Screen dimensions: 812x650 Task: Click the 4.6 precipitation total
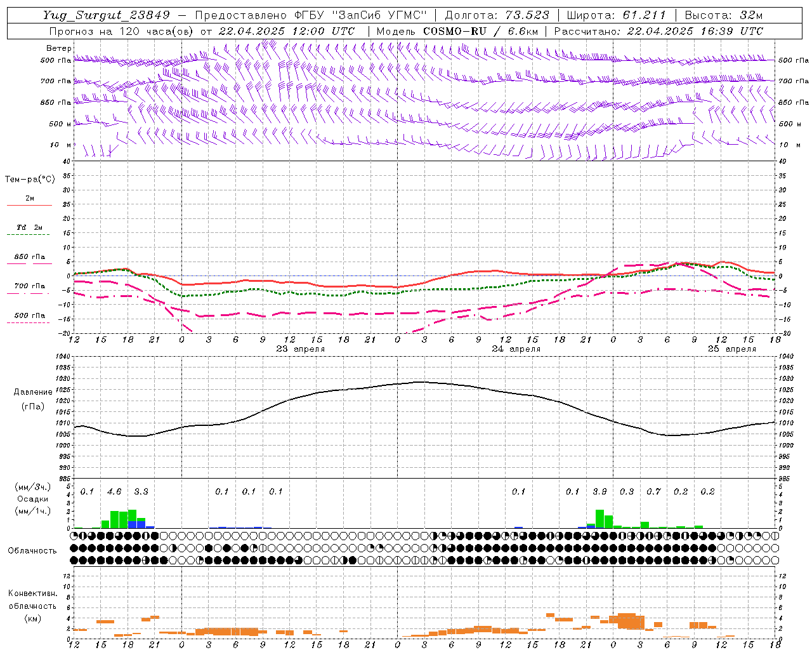(114, 492)
